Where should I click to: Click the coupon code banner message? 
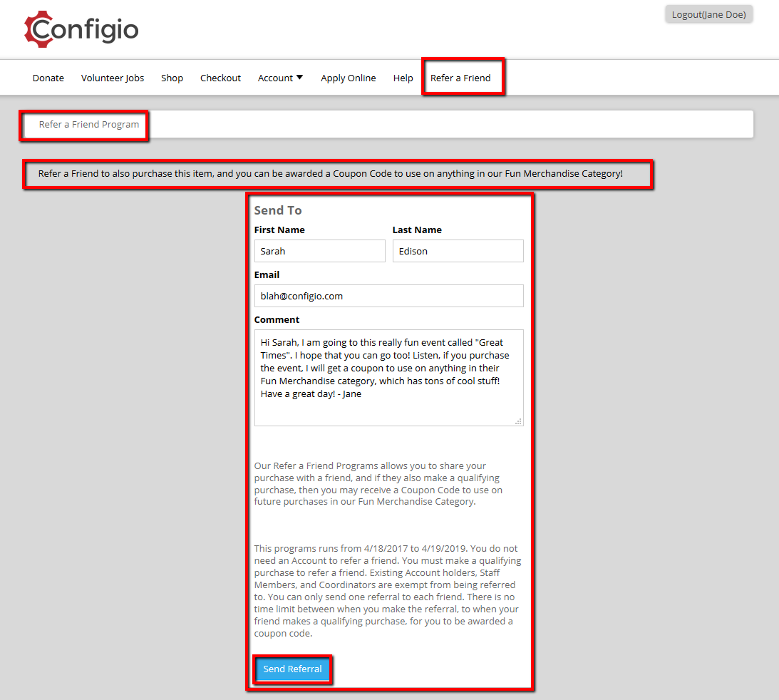point(331,173)
